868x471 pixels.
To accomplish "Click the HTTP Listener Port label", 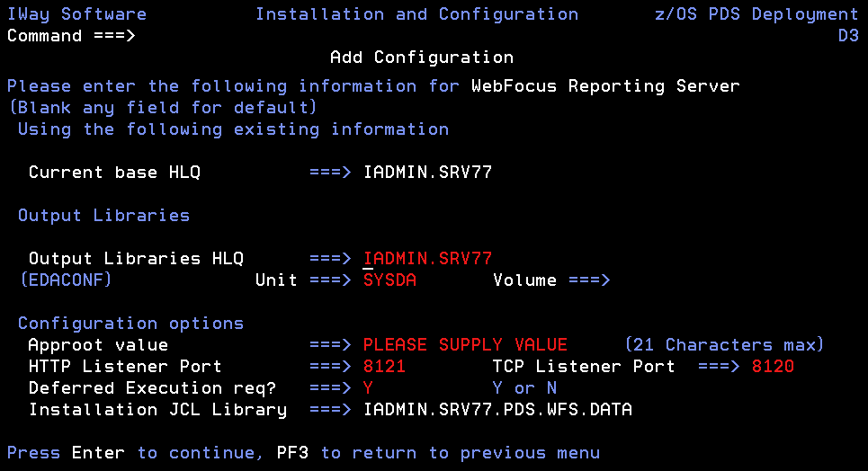I will click(x=125, y=367).
